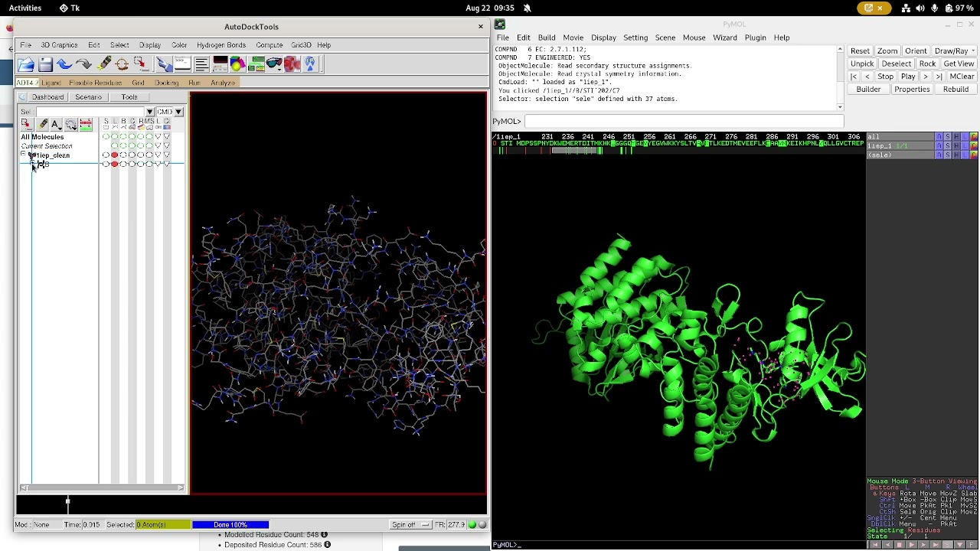Click the 3D stereo glasses icon
This screenshot has width=980, height=551.
coord(274,64)
